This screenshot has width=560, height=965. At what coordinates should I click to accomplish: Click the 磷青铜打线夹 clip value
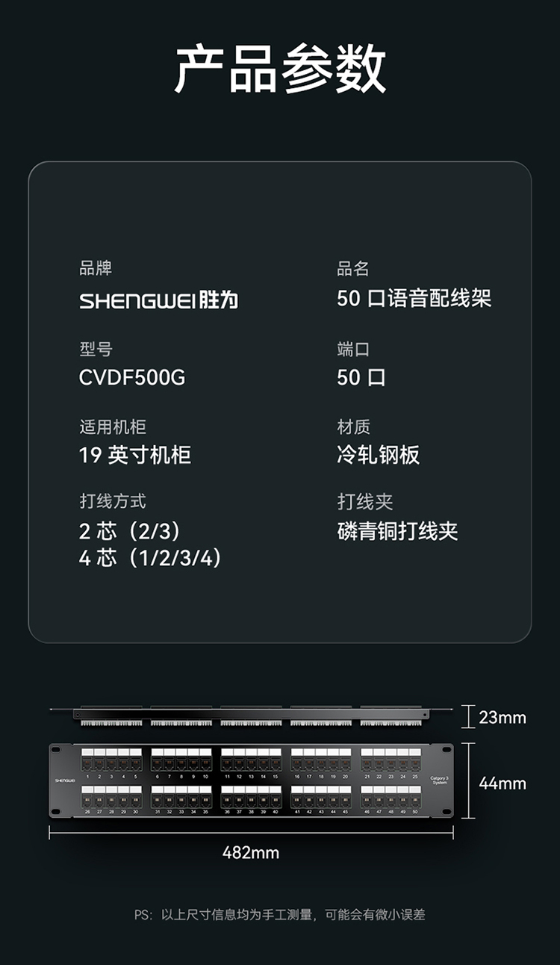[x=397, y=531]
